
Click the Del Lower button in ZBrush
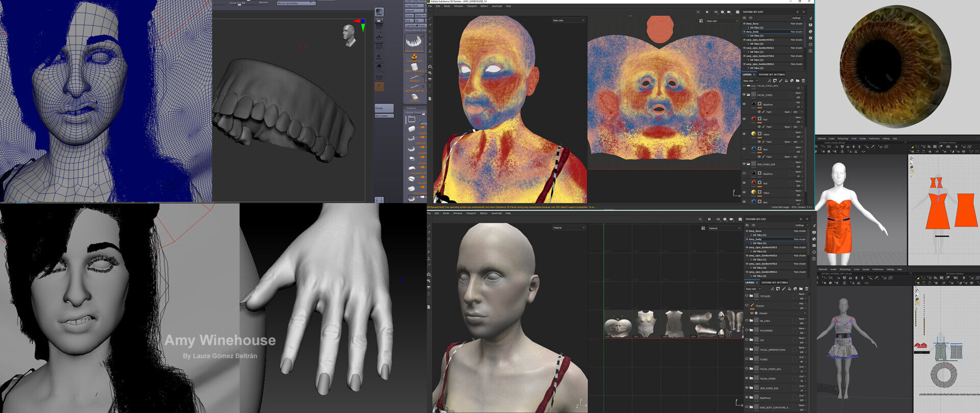pos(384,116)
